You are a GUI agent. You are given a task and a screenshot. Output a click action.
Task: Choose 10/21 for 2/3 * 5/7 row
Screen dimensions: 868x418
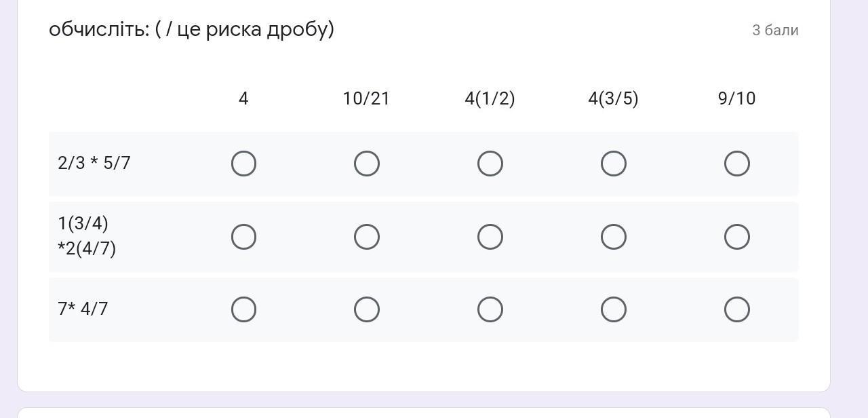coord(367,164)
